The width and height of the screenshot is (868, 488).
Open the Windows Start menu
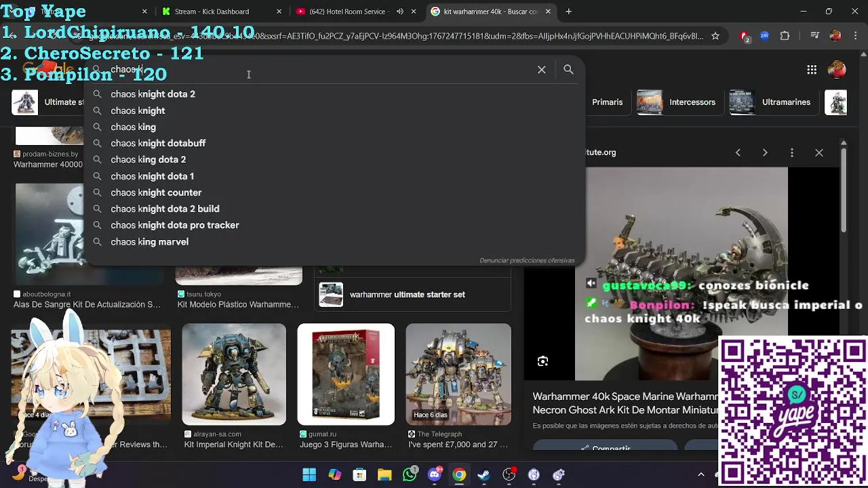[x=309, y=474]
